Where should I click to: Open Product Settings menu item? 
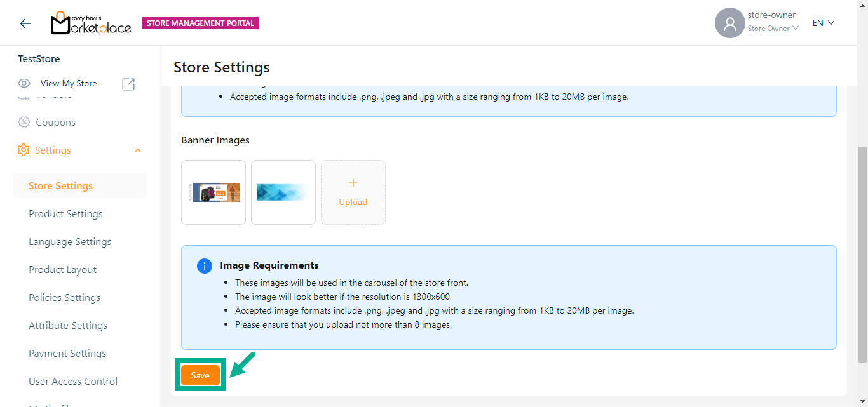(65, 214)
